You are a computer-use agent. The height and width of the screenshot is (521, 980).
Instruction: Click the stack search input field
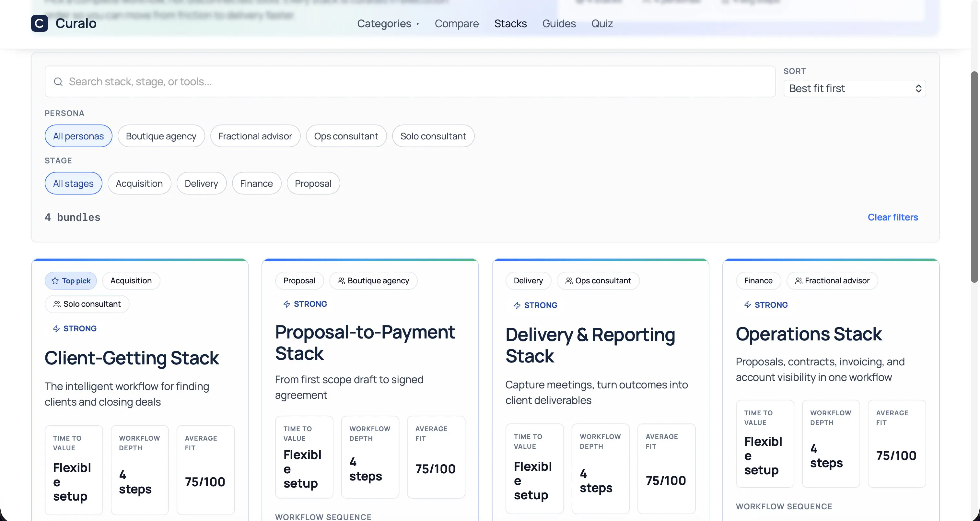410,81
